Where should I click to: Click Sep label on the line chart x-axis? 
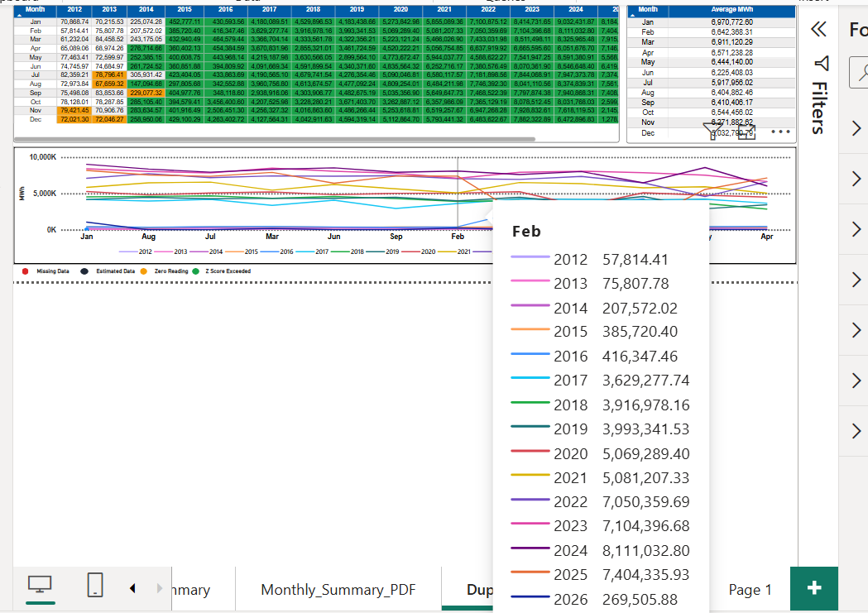396,237
